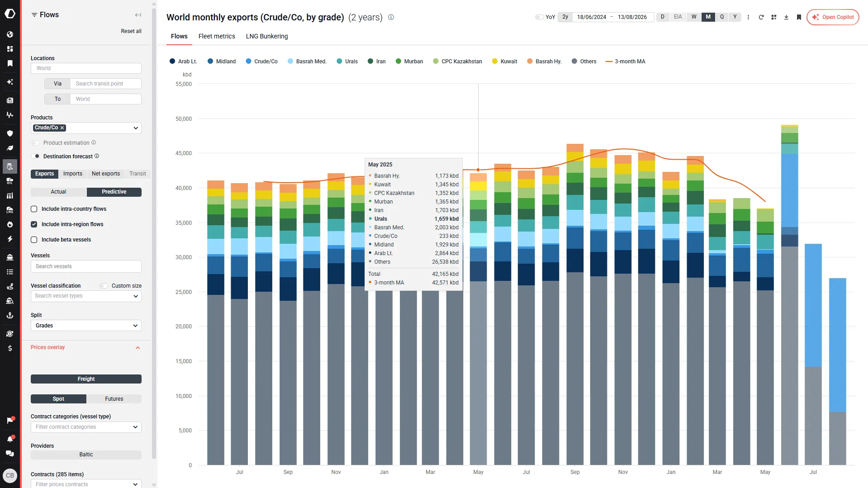Remove the Crude/Co product tag
The height and width of the screenshot is (488, 868).
[62, 128]
